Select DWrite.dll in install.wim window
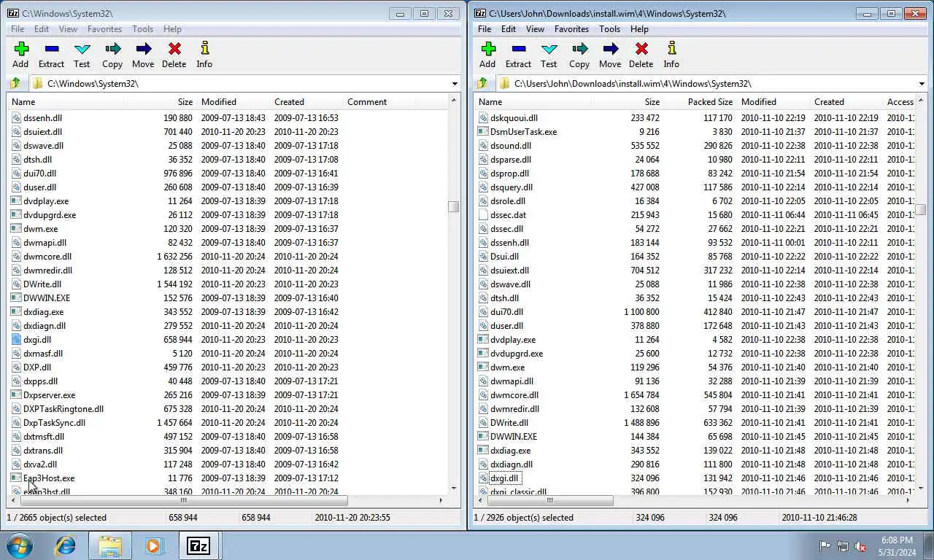The image size is (934, 560). [x=509, y=423]
